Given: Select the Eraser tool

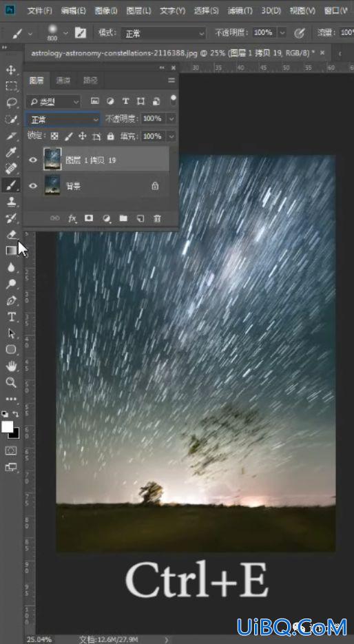Looking at the screenshot, I should click(11, 234).
